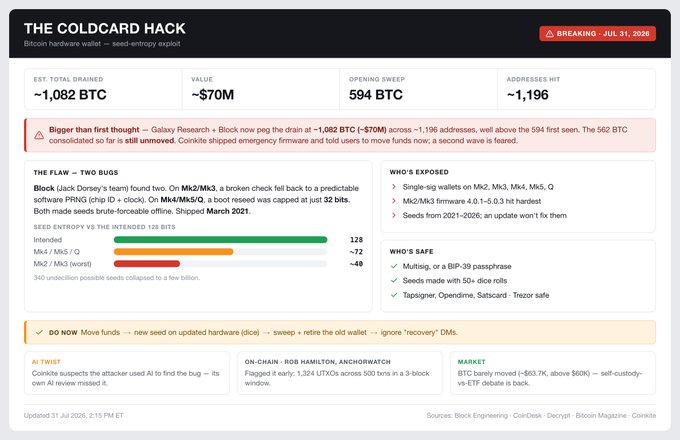Click 'Mk2/Mk3 firmware 4.0.1–5.0.3 hit hardest'

472,201
